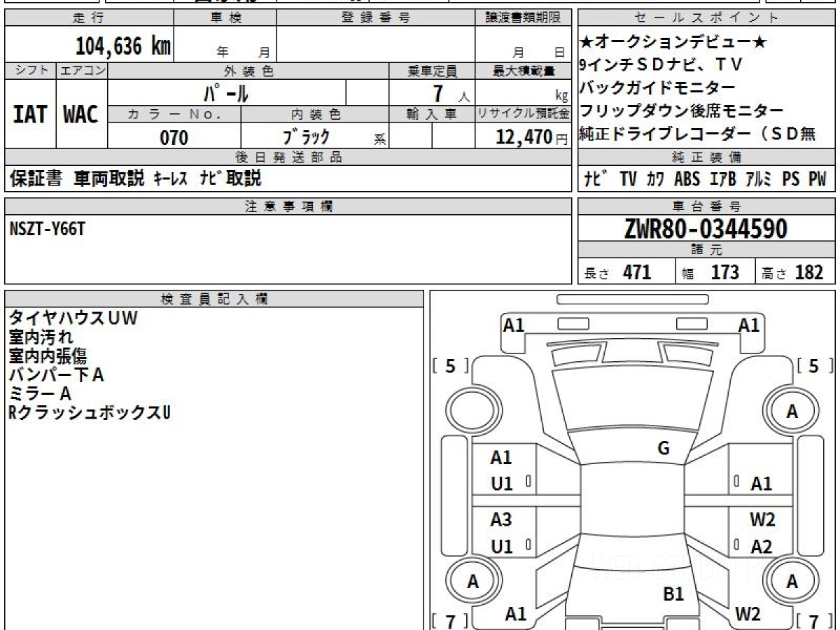Click the A3 door mark on the diagram
The image size is (840, 630).
501,519
